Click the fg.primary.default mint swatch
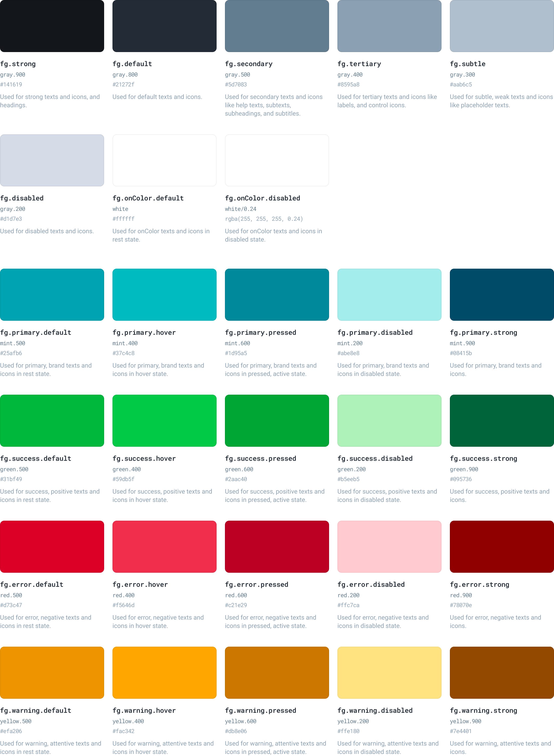The width and height of the screenshot is (554, 756). 52,294
